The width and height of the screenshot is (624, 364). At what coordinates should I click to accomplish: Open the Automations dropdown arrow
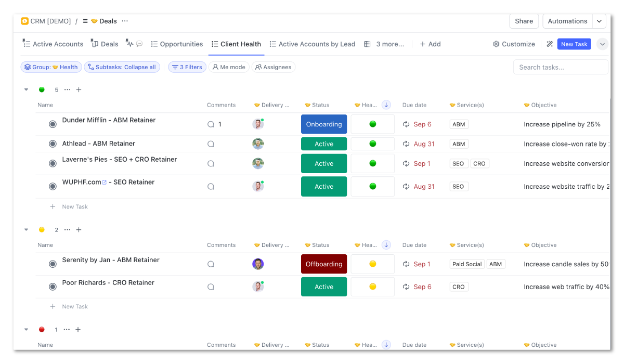click(599, 21)
